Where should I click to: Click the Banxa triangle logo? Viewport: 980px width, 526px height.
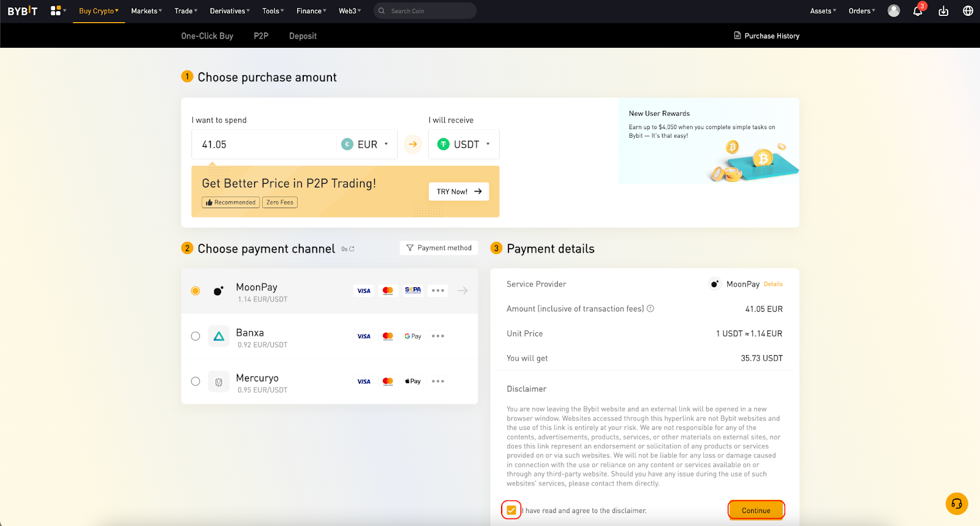(219, 336)
